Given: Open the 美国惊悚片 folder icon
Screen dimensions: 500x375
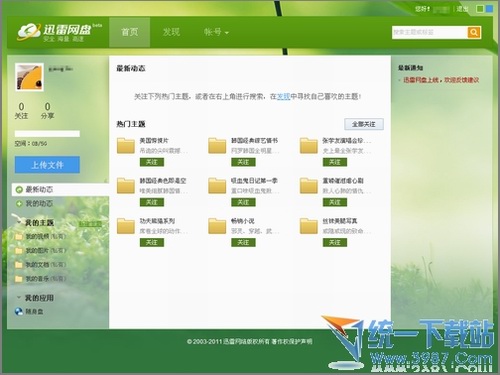Looking at the screenshot, I should [126, 146].
